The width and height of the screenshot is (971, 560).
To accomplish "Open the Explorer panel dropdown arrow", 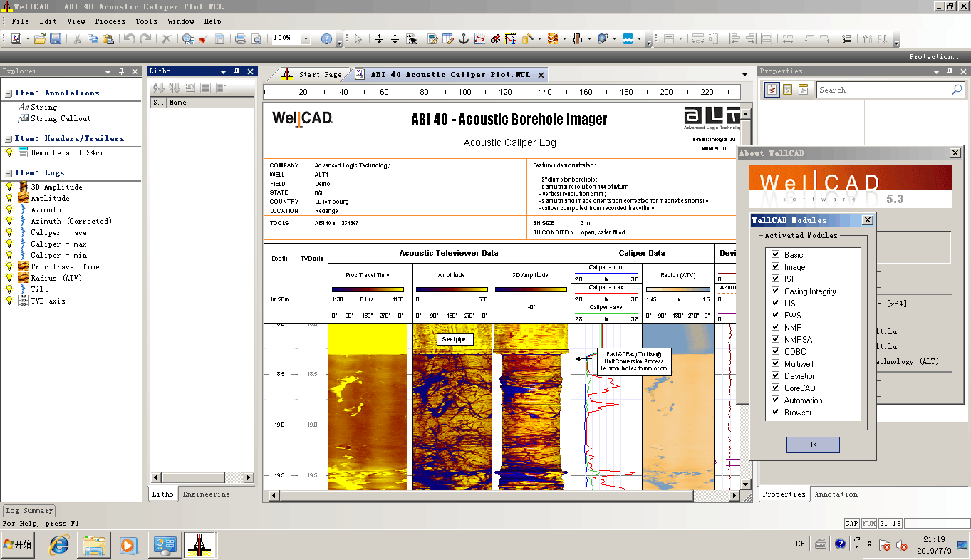I will (108, 71).
